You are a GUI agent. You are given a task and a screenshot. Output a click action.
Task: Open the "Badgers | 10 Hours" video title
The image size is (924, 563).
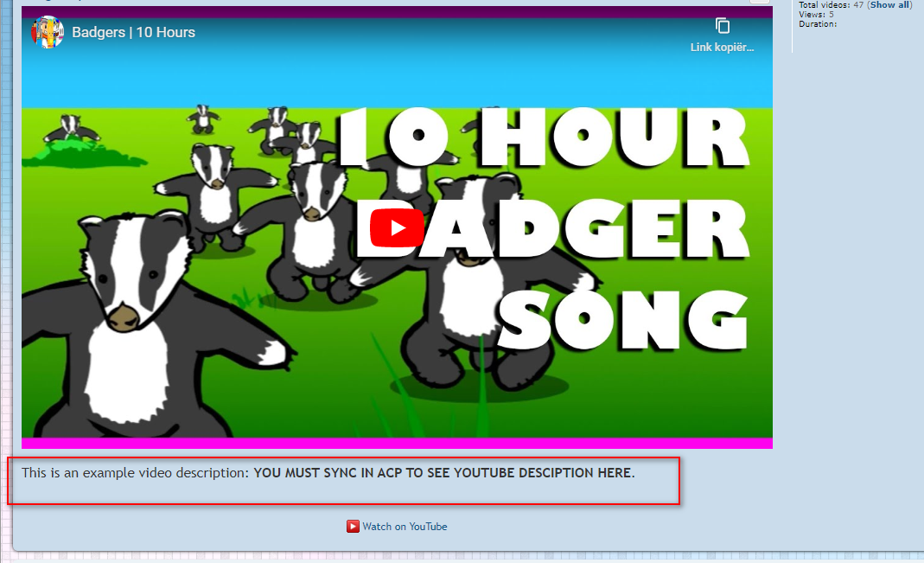(133, 32)
